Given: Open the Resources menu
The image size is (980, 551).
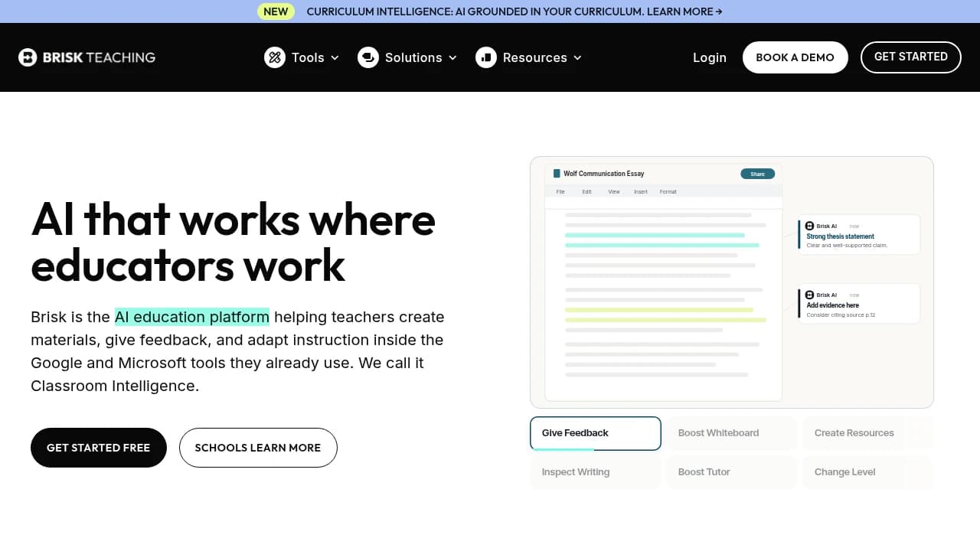Looking at the screenshot, I should pos(529,57).
